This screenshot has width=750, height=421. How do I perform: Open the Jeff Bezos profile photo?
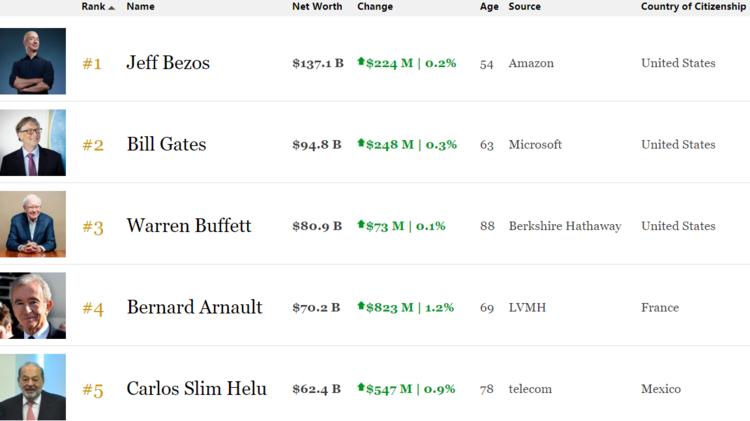pyautogui.click(x=33, y=61)
